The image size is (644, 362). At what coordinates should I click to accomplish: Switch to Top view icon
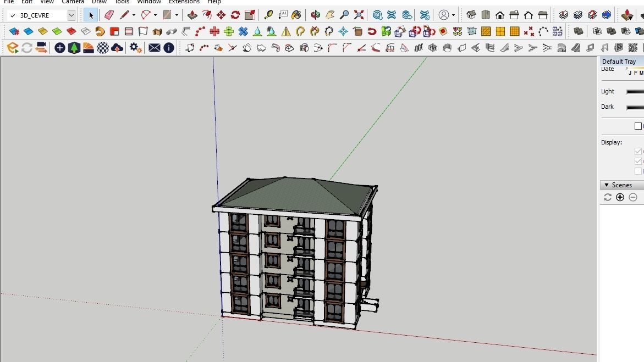486,15
